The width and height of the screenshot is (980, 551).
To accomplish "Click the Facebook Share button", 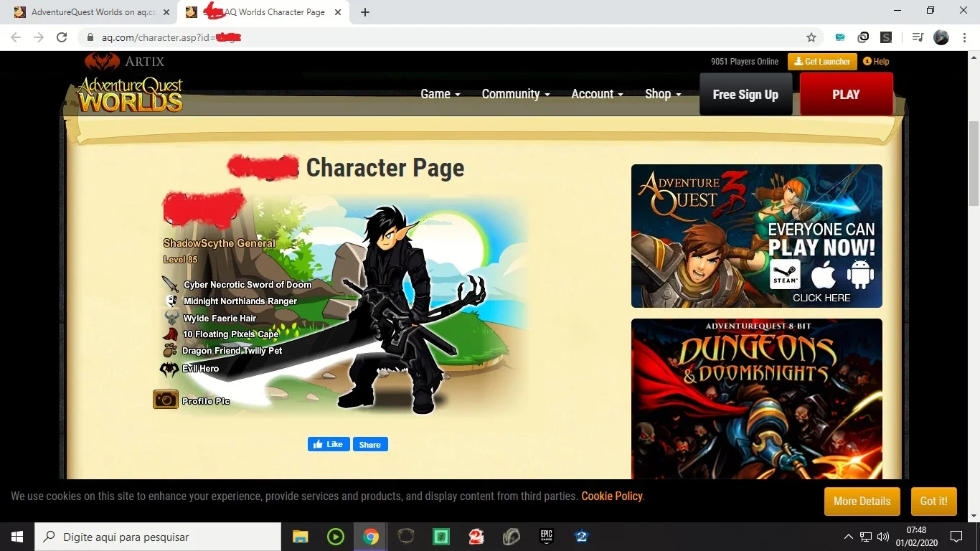I will [x=370, y=444].
